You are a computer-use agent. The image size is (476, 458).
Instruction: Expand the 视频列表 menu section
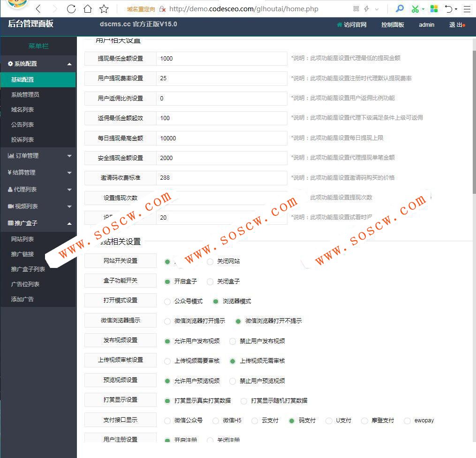point(38,206)
